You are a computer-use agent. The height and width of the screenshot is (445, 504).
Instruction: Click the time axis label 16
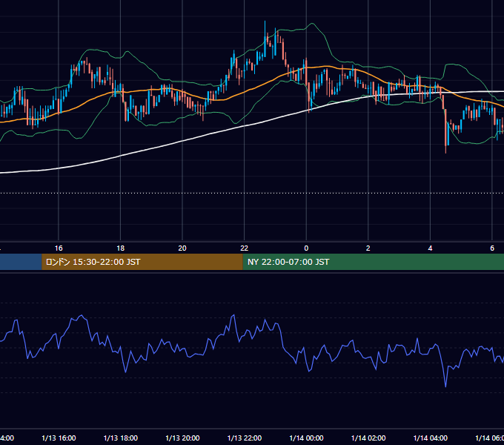[59, 248]
